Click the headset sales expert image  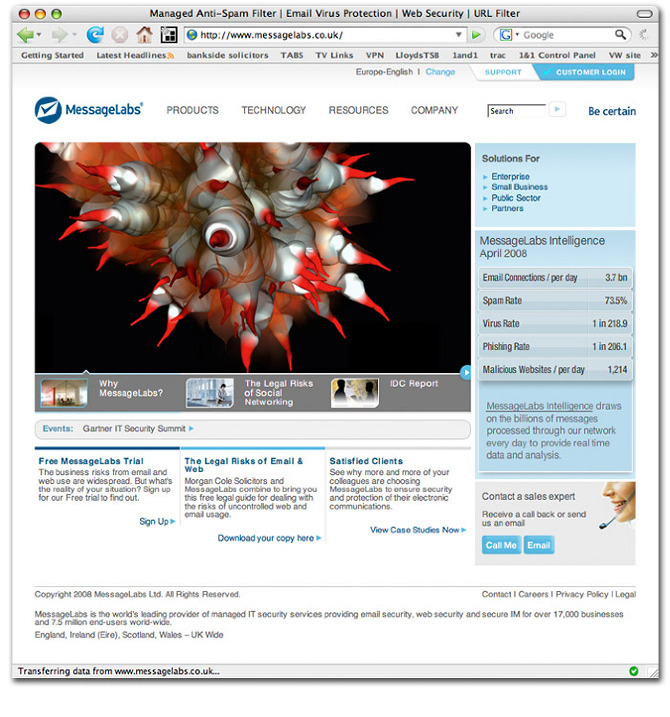pyautogui.click(x=617, y=505)
